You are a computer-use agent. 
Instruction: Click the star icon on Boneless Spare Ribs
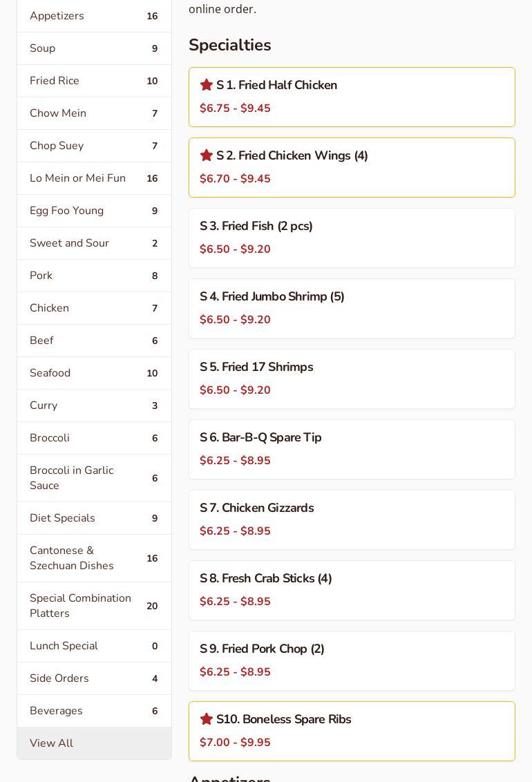pos(206,719)
